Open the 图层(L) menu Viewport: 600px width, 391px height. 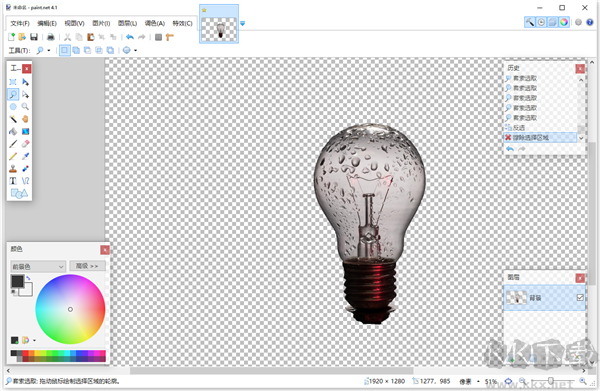tap(127, 23)
